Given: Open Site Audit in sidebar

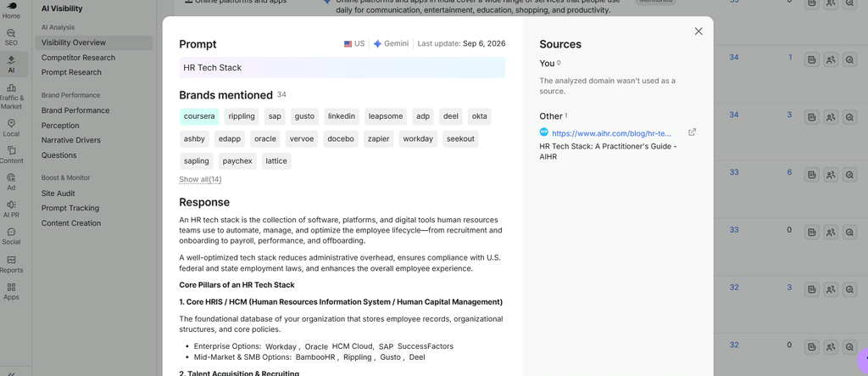Looking at the screenshot, I should [x=58, y=194].
